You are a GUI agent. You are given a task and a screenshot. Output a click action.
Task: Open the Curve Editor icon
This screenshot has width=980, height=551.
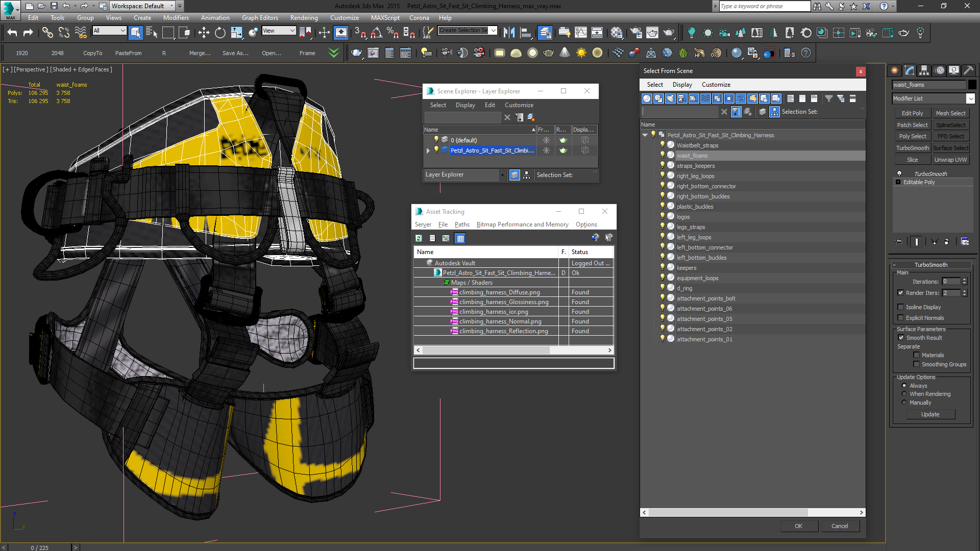(580, 33)
